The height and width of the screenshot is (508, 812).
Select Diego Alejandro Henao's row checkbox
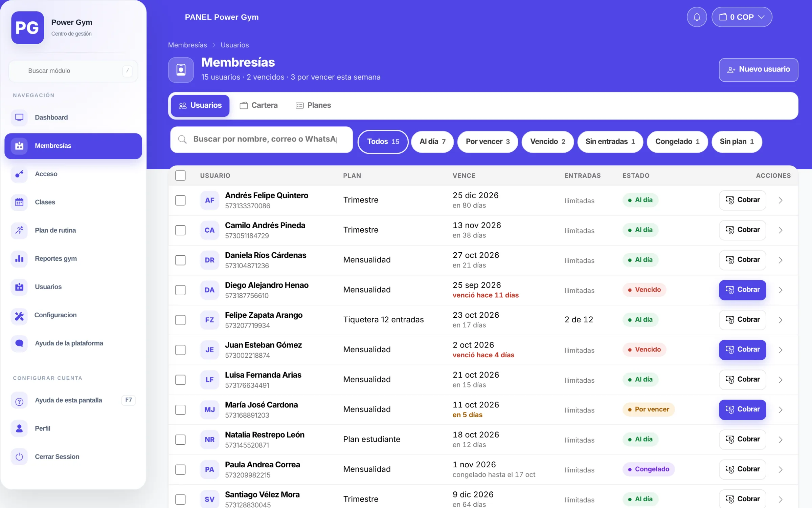(x=180, y=290)
